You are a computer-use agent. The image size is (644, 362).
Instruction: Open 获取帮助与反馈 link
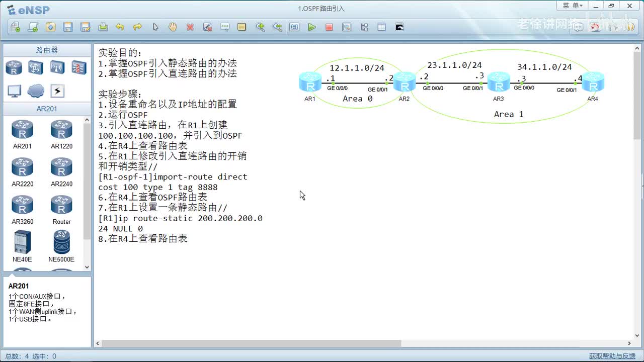tap(612, 356)
